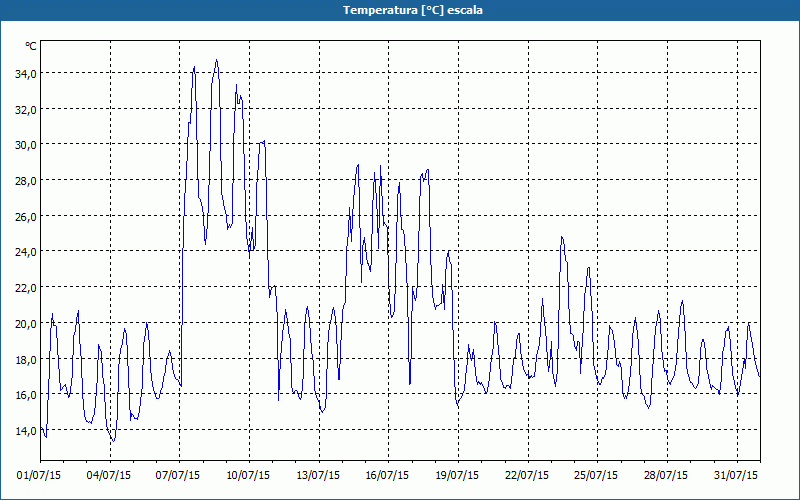Click the 19/07/15 date label
Image resolution: width=800 pixels, height=500 pixels.
[x=457, y=476]
